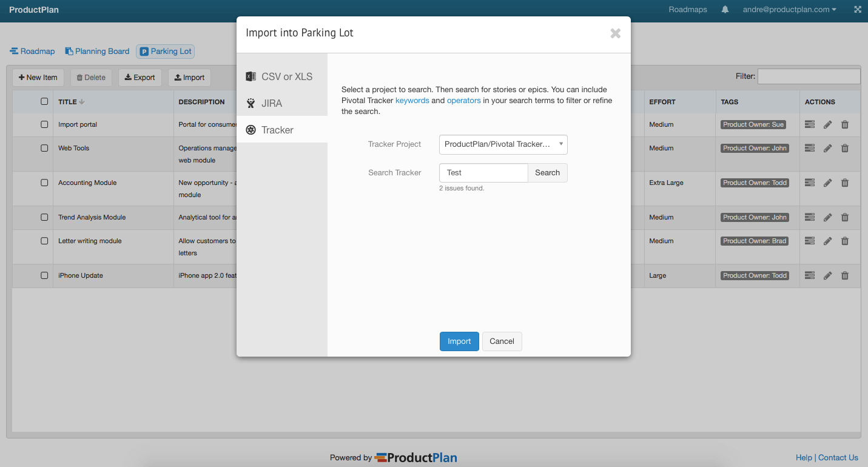Image resolution: width=868 pixels, height=467 pixels.
Task: Click the Filter input field
Action: [x=809, y=76]
